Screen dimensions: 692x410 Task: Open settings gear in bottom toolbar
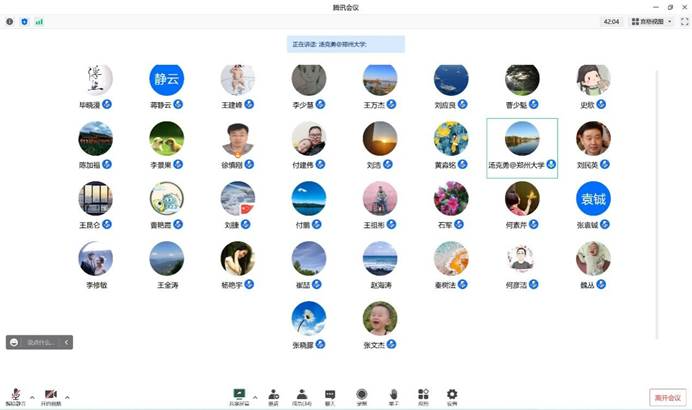point(452,397)
